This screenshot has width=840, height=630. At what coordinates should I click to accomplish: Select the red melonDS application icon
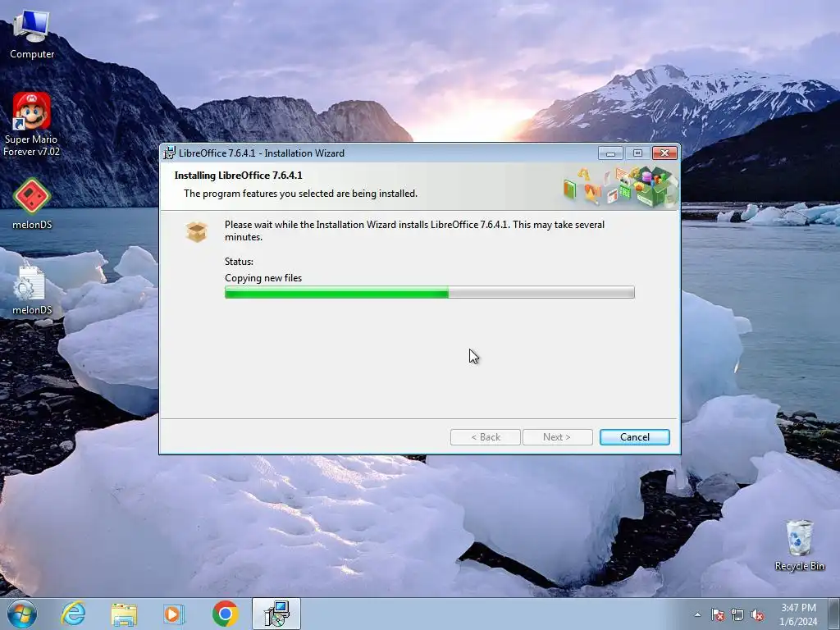click(x=32, y=203)
